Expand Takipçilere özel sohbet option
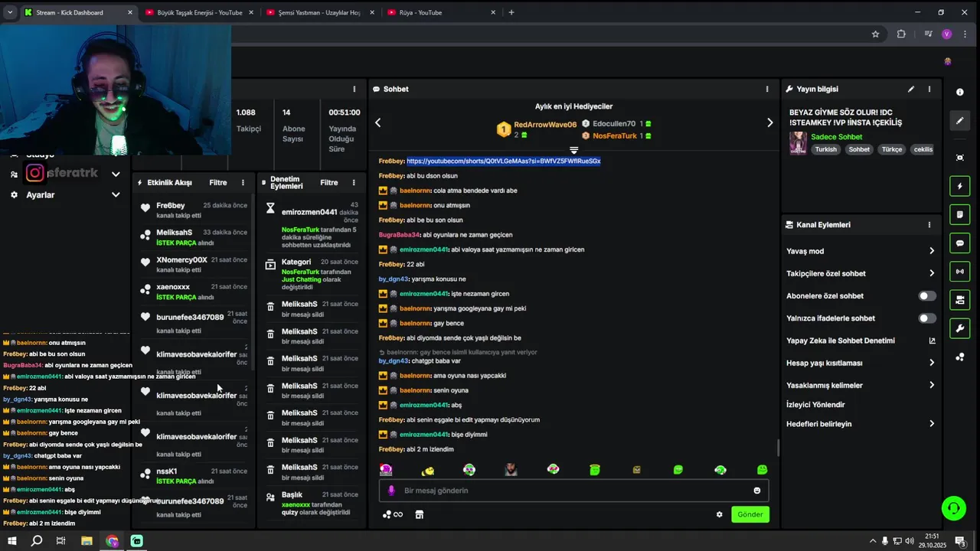Screen dimensions: 980x551 pos(861,273)
